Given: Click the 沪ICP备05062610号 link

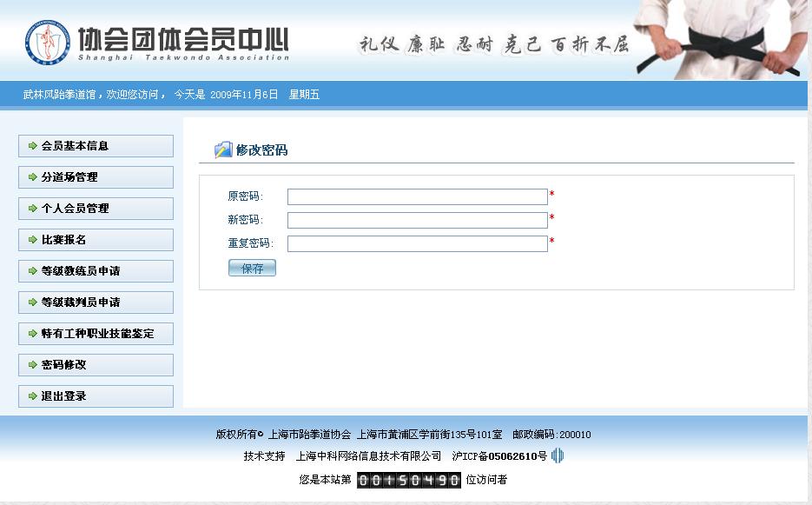Looking at the screenshot, I should pos(499,456).
